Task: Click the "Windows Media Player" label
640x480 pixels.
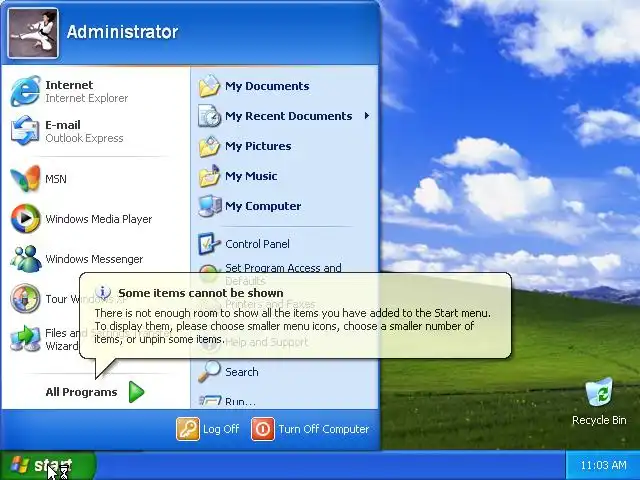Action: coord(98,219)
